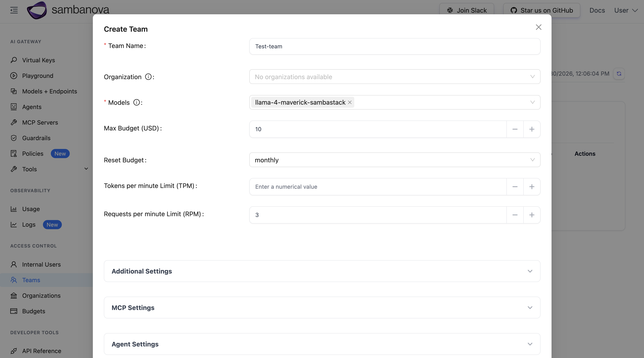Expand the Additional Settings section

322,271
